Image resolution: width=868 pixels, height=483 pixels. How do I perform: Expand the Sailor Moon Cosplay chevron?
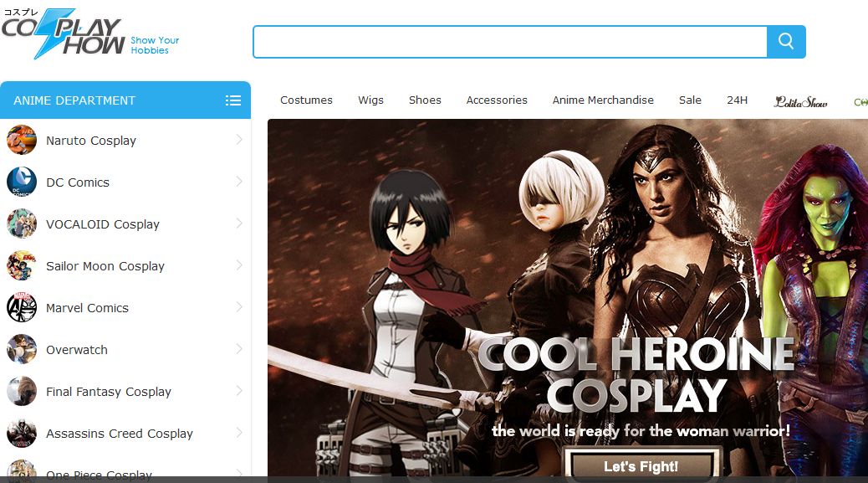[x=239, y=265]
